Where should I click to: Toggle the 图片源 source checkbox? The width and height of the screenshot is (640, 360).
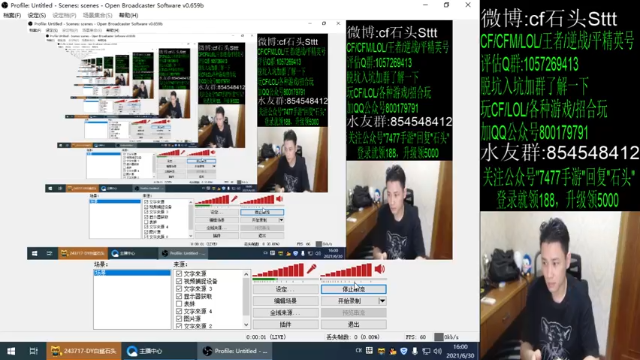click(179, 318)
